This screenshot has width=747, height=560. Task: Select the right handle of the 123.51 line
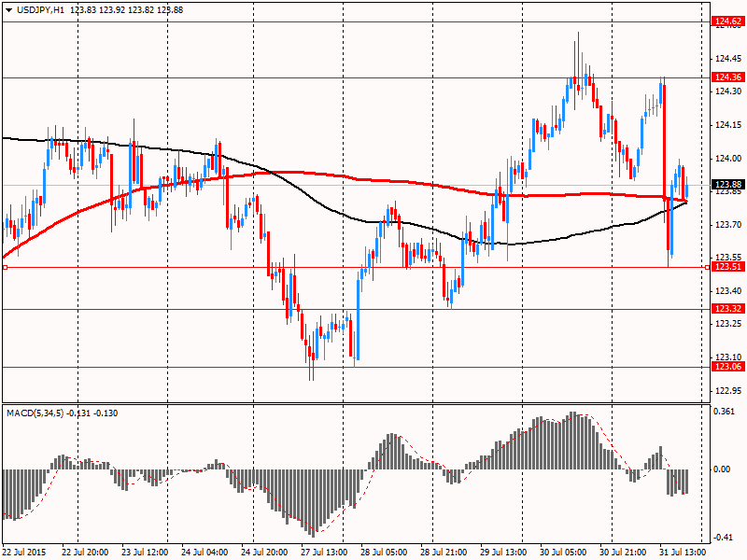point(707,268)
